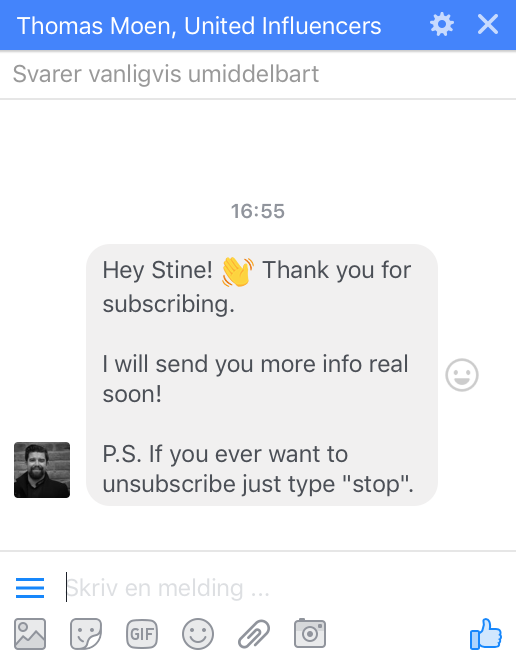516x666 pixels.
Task: Send a thumbs-up like
Action: pos(486,634)
